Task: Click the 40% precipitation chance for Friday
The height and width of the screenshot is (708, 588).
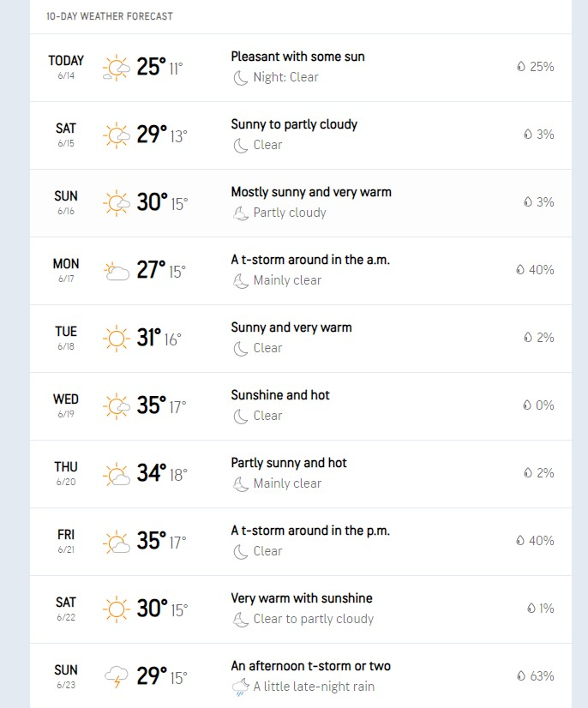Action: point(541,541)
